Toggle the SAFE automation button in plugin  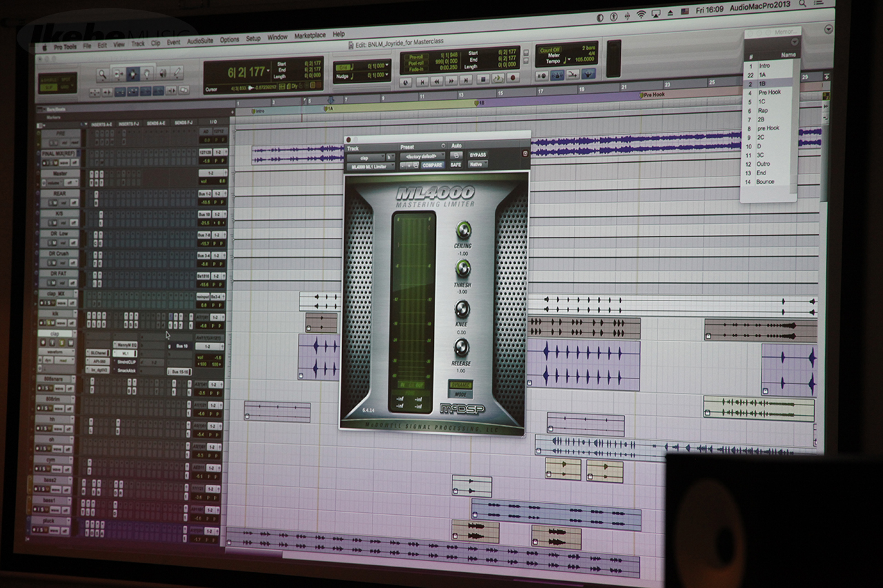point(456,165)
